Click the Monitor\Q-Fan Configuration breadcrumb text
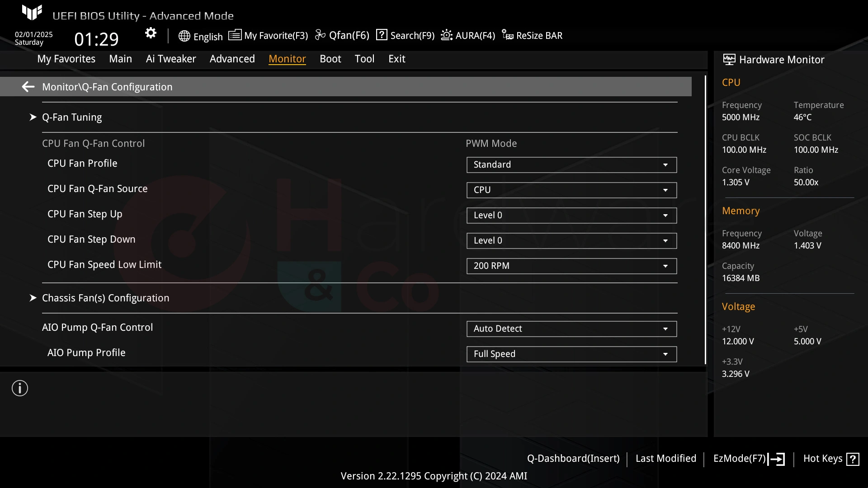868x488 pixels. click(107, 87)
